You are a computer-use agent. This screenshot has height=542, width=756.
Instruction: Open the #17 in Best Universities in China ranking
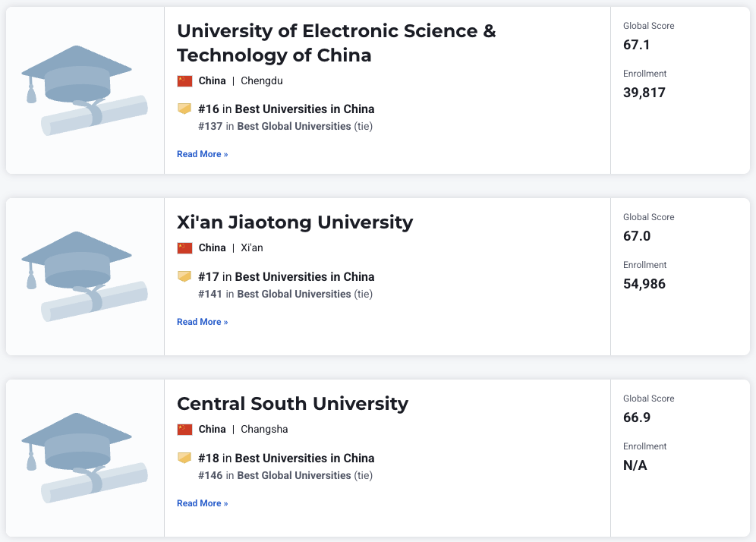click(x=286, y=276)
